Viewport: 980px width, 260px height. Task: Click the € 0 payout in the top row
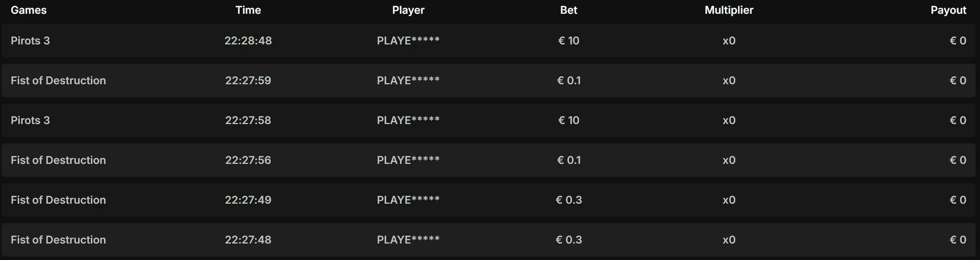(x=958, y=41)
